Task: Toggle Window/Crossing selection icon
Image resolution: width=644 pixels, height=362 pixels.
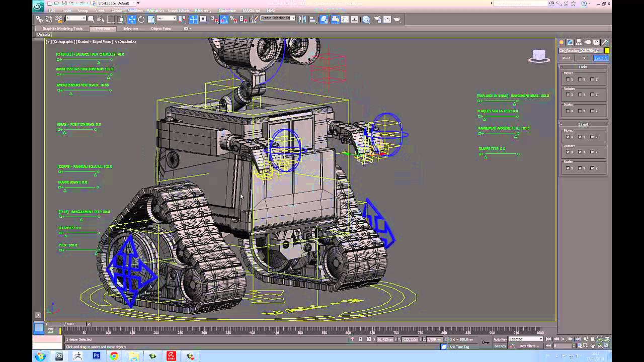Action: point(121,19)
